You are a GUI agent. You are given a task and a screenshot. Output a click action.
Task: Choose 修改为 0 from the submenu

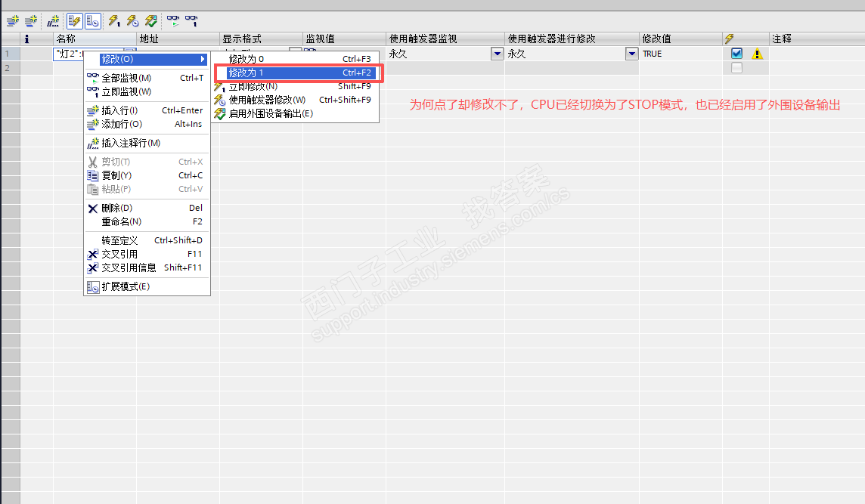296,59
